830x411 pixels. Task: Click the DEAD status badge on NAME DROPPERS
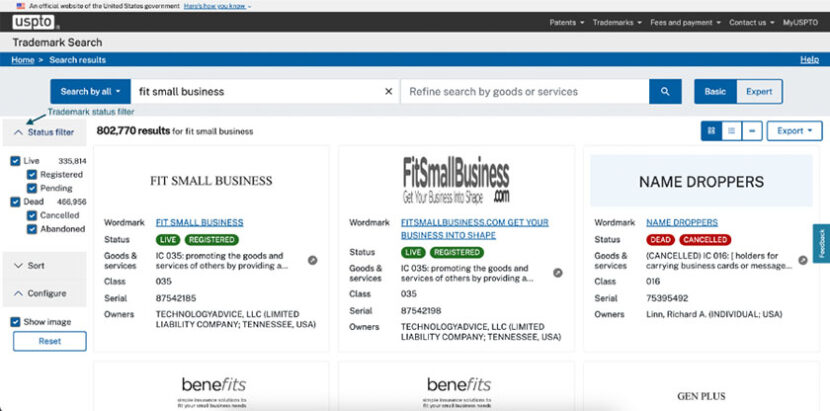click(660, 240)
